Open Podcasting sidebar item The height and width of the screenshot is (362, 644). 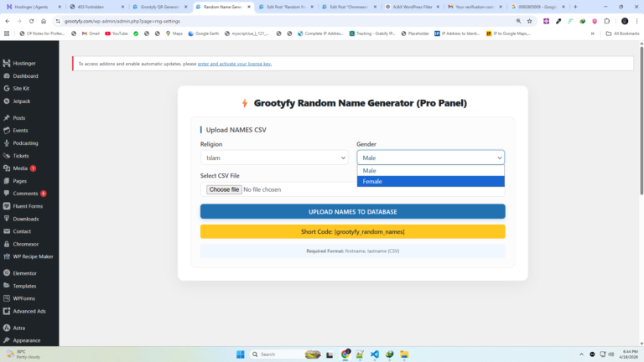pos(25,143)
